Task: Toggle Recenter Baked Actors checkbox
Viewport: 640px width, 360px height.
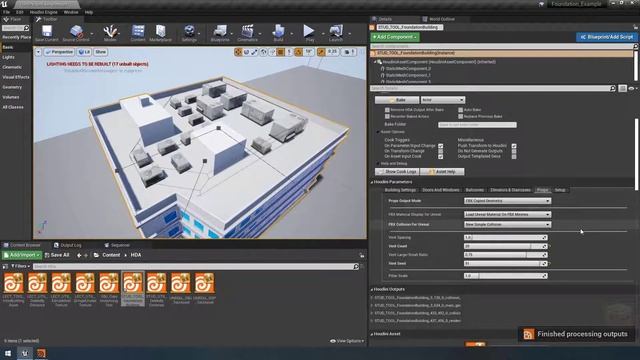Action: (387, 116)
